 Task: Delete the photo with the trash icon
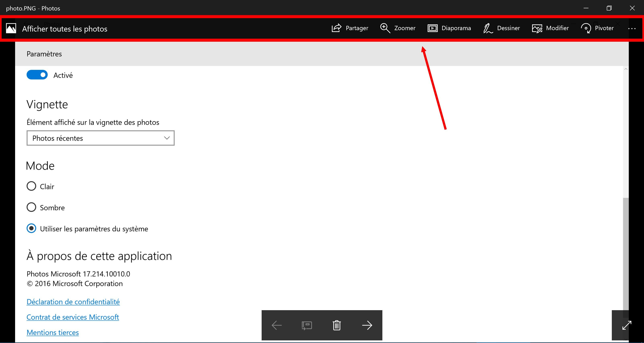337,325
